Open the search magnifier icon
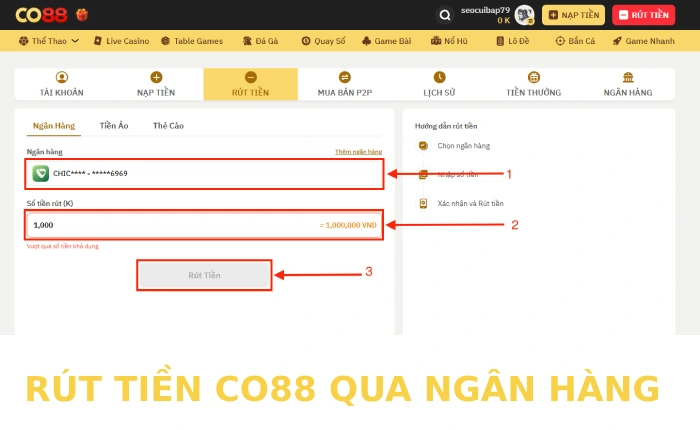 (445, 15)
